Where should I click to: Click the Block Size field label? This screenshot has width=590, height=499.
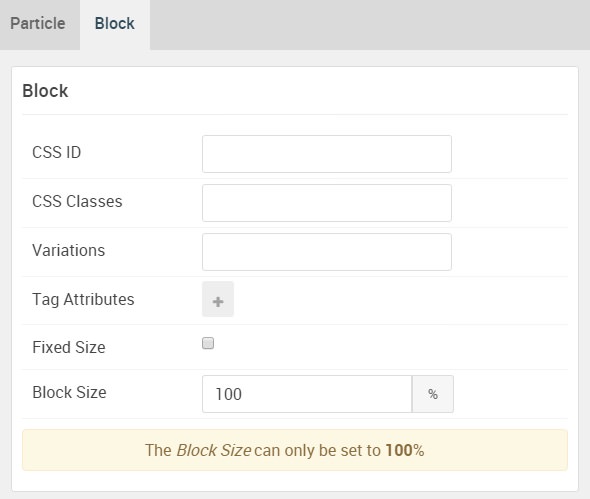tap(69, 393)
